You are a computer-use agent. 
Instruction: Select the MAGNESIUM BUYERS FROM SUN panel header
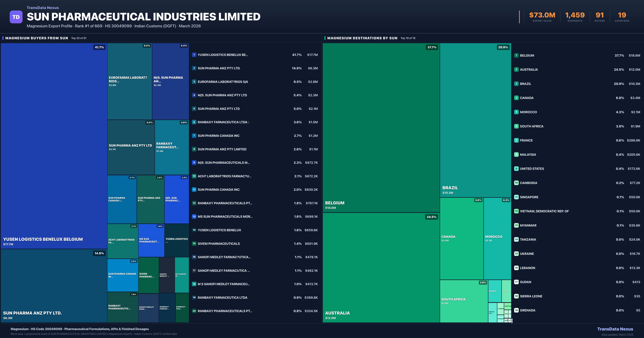click(36, 38)
